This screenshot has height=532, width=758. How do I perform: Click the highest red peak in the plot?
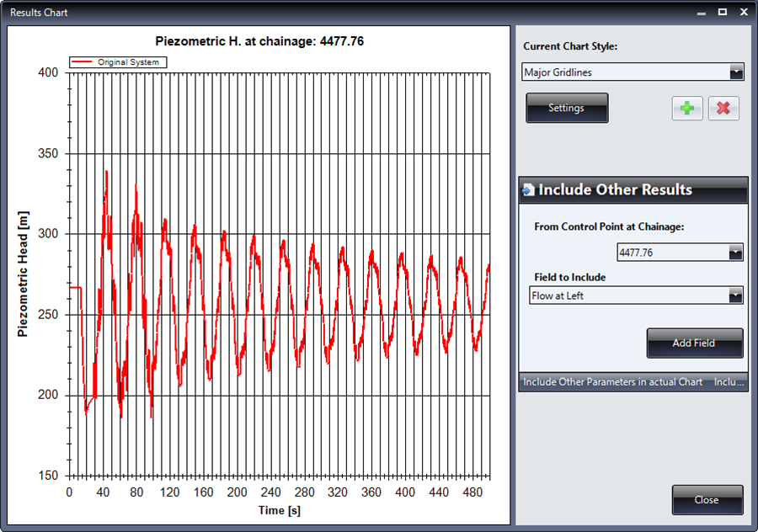pyautogui.click(x=106, y=172)
